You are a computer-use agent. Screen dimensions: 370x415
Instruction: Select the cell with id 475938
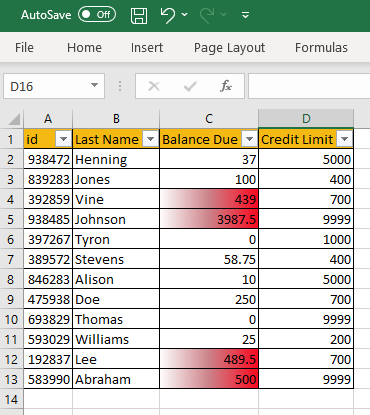48,299
